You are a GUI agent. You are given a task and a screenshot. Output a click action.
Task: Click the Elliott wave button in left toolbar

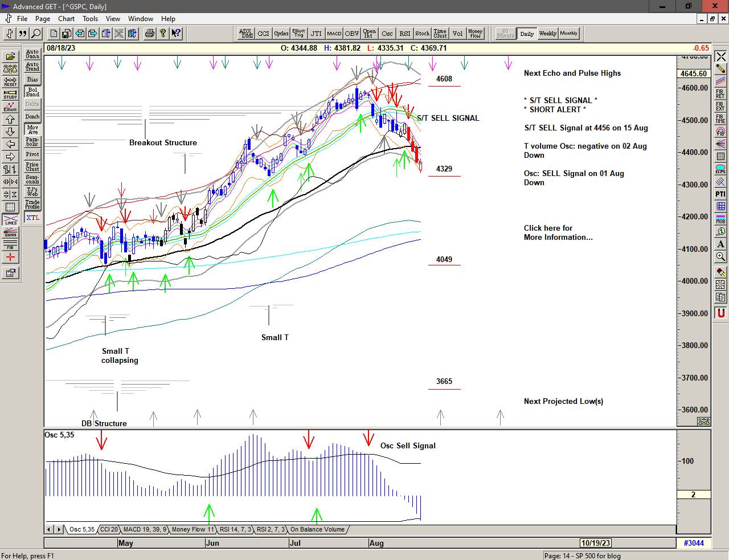(x=10, y=107)
